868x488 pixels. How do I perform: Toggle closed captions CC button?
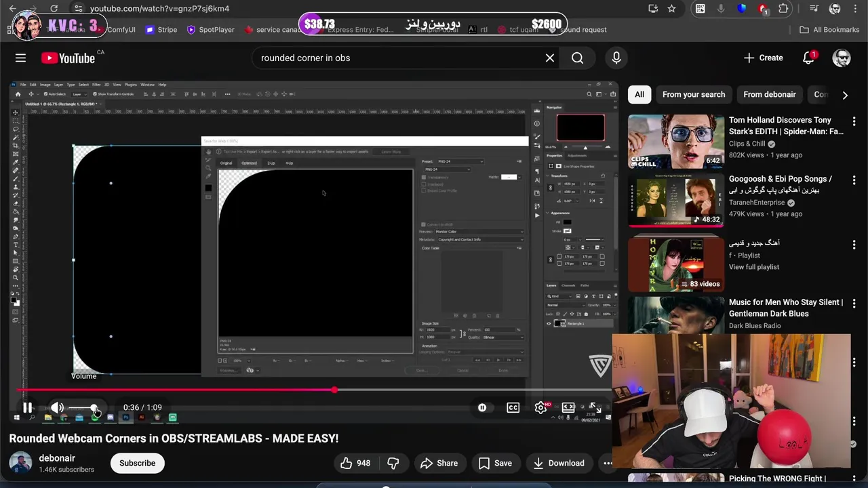(513, 407)
